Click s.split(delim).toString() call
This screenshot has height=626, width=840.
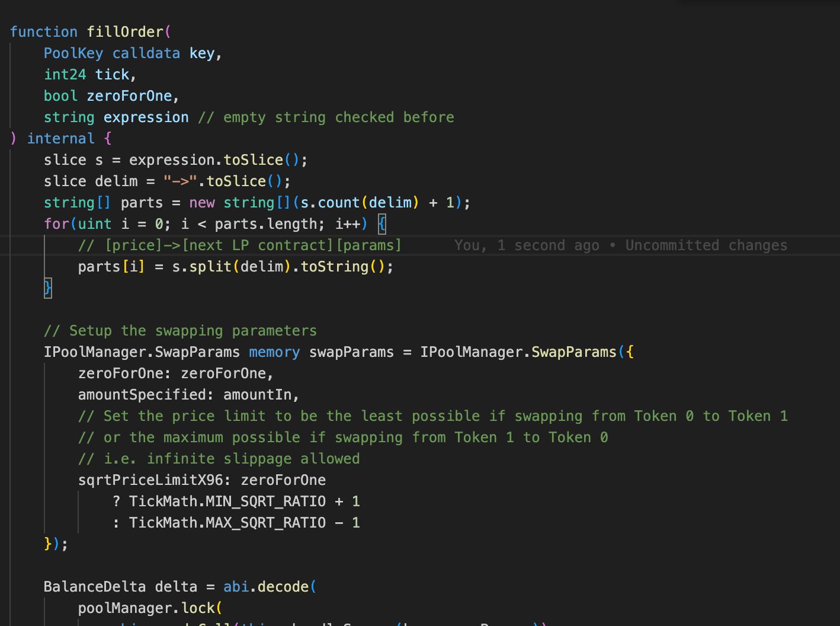(278, 266)
